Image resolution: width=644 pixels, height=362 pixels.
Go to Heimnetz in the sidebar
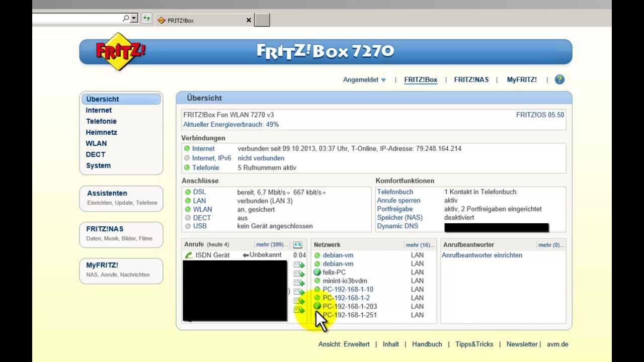pyautogui.click(x=101, y=132)
